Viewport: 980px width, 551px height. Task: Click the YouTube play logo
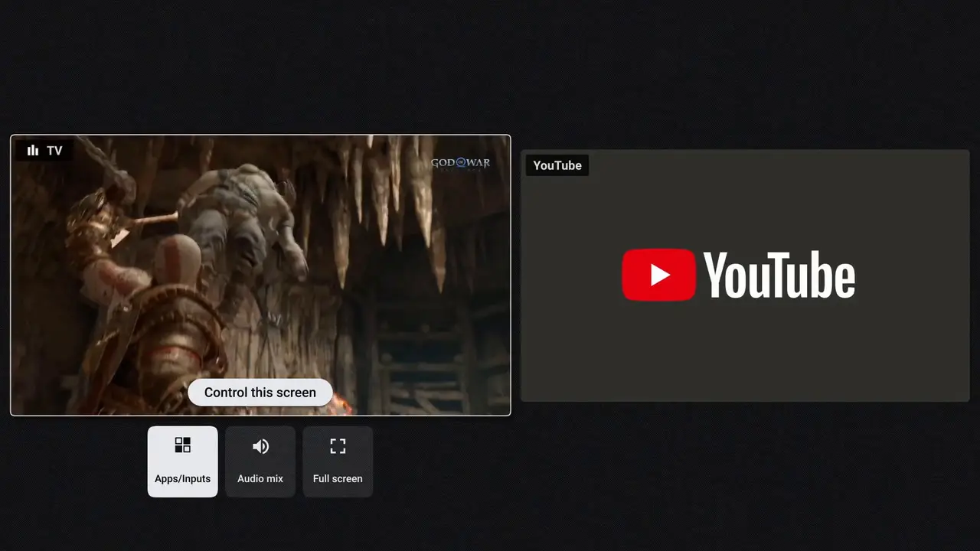coord(659,275)
